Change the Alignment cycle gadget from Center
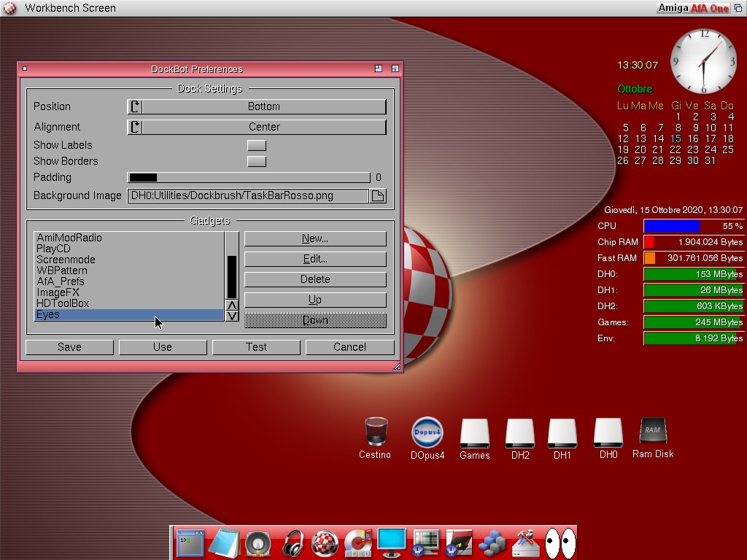Viewport: 747px width, 560px height. tap(257, 127)
